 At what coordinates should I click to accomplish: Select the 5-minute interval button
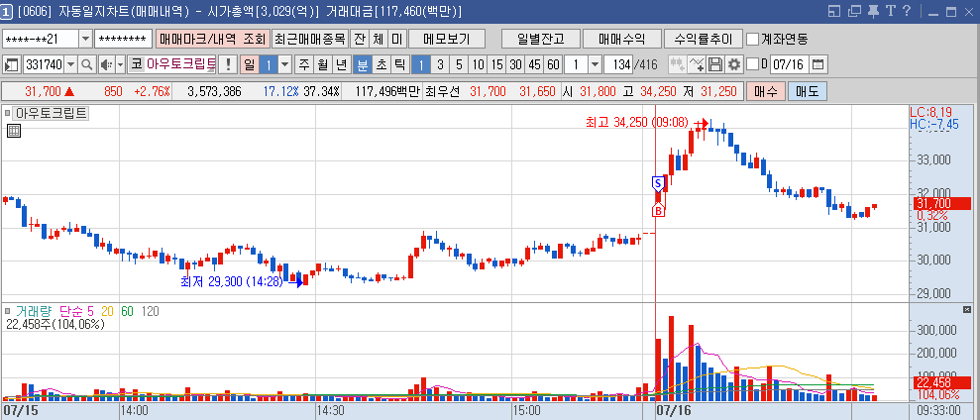pos(459,64)
